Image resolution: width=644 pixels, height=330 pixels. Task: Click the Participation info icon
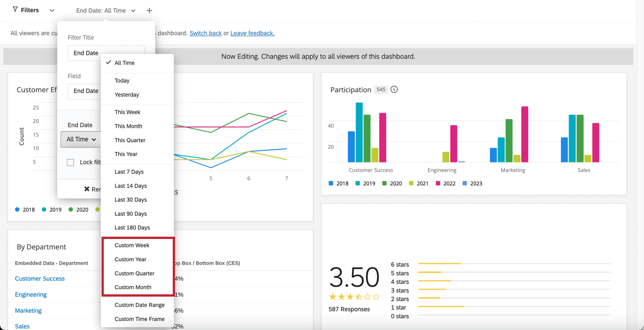pos(394,90)
